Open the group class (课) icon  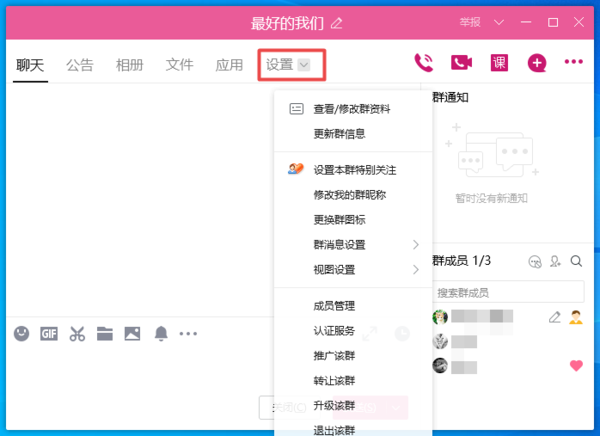(499, 63)
